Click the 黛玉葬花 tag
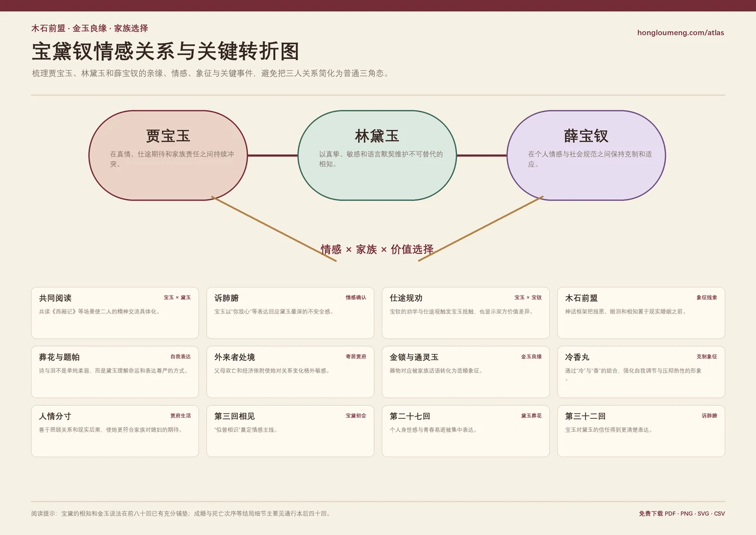This screenshot has width=756, height=535. [531, 416]
